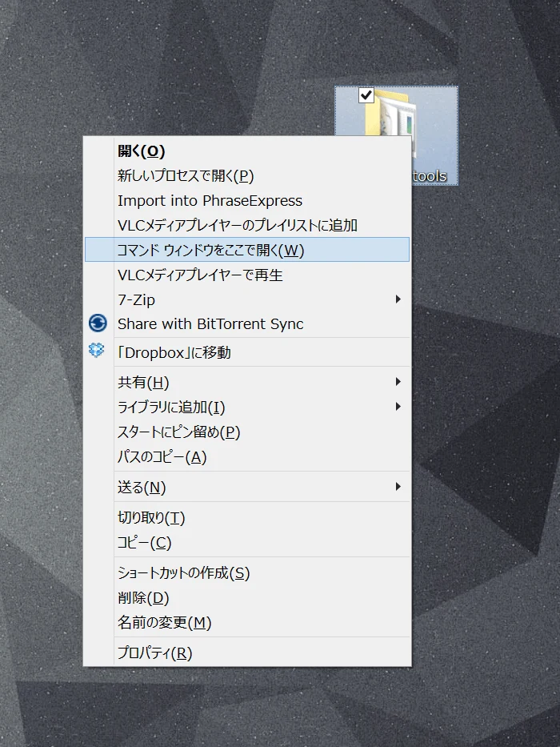Select VLCメディアプレイヤーのプレイリストに追加
This screenshot has height=747, width=560.
(247, 225)
